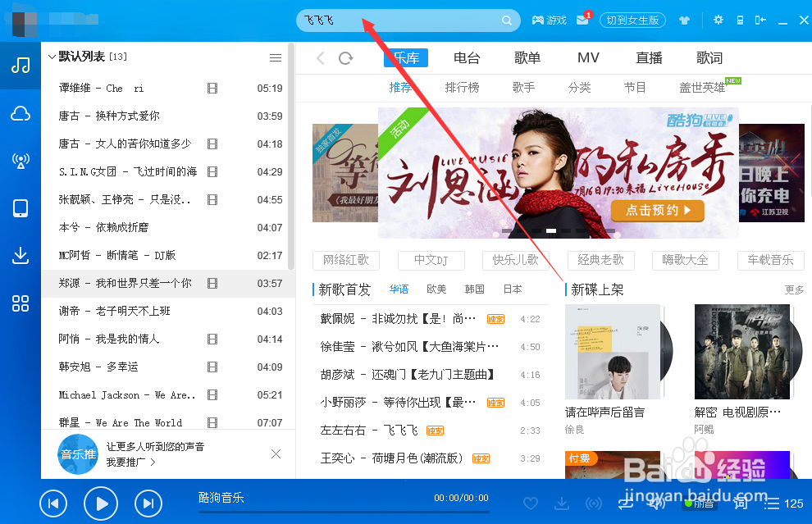Switch to 切到女生版 mode
Image resolution: width=812 pixels, height=524 pixels.
point(632,21)
